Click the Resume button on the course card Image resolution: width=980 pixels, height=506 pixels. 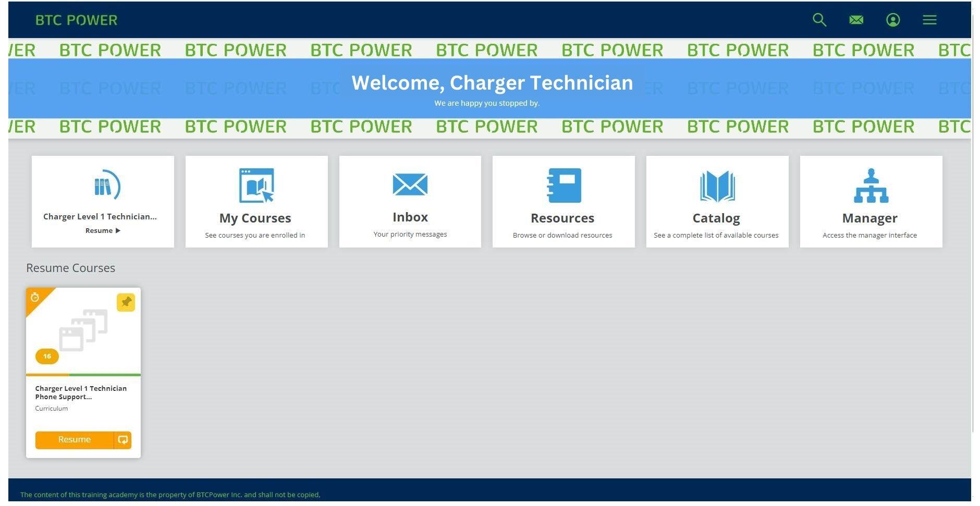(74, 439)
